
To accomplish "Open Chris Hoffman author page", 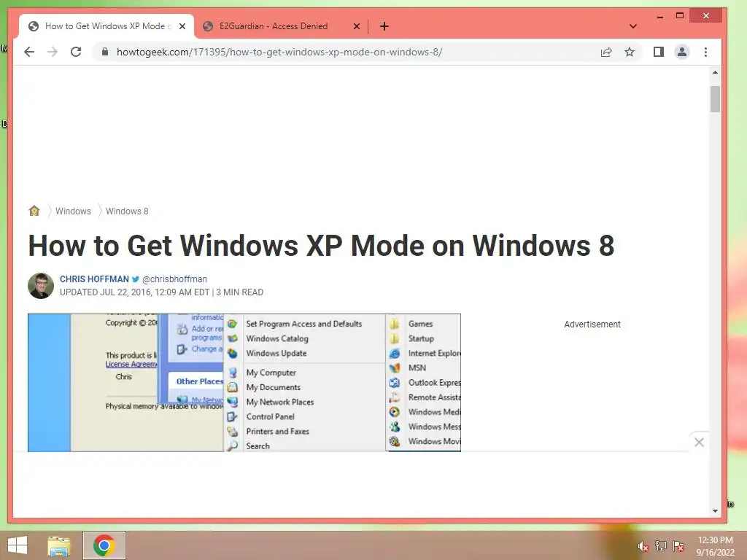I will 94,279.
